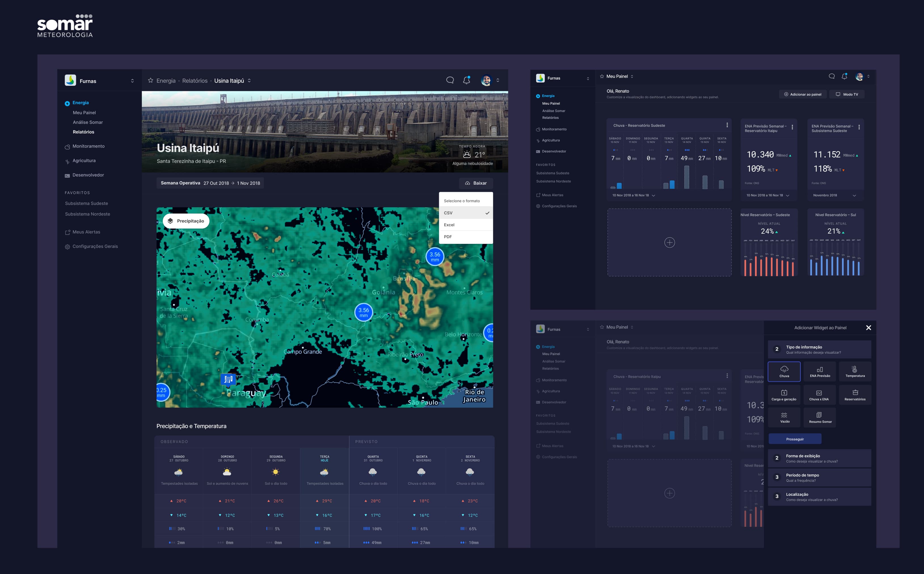
Task: Select PDF in the format menu
Action: pos(466,237)
